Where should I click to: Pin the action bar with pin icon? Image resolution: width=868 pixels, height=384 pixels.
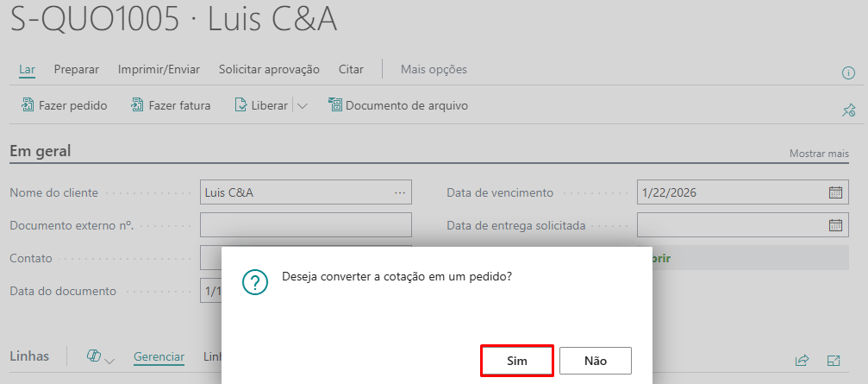848,110
